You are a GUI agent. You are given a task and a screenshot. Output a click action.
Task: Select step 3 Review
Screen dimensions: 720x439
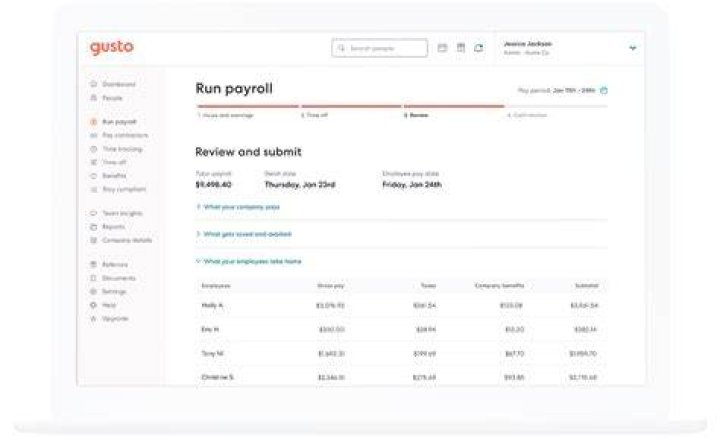[416, 115]
